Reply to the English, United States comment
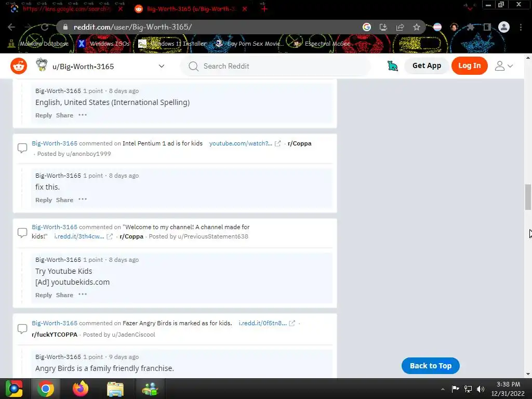This screenshot has height=399, width=532. tap(44, 115)
